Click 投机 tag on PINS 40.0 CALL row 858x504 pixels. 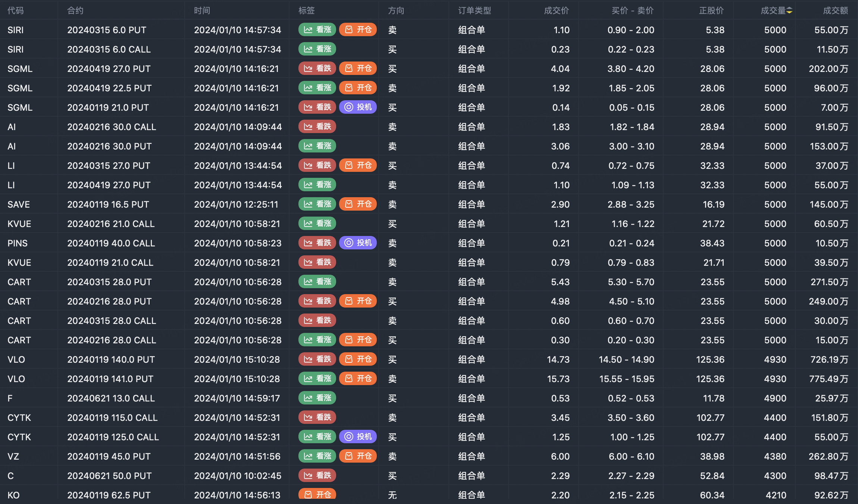point(358,243)
